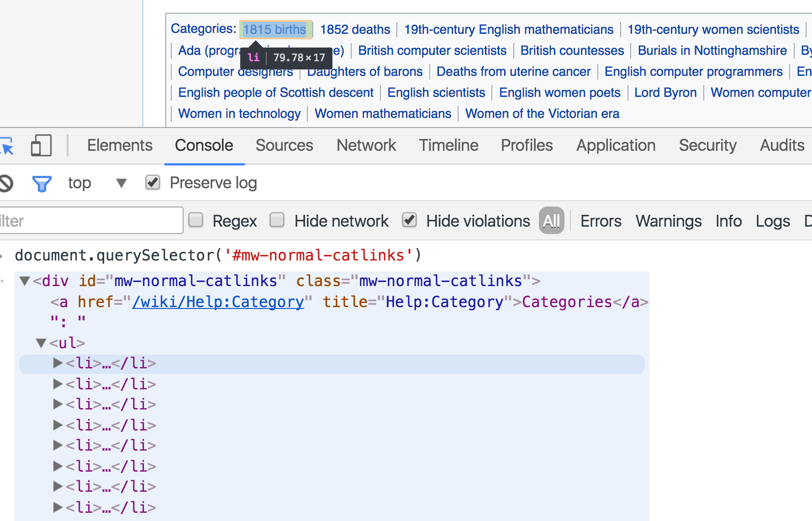The height and width of the screenshot is (521, 812).
Task: Toggle the device toolbar icon
Action: [41, 145]
